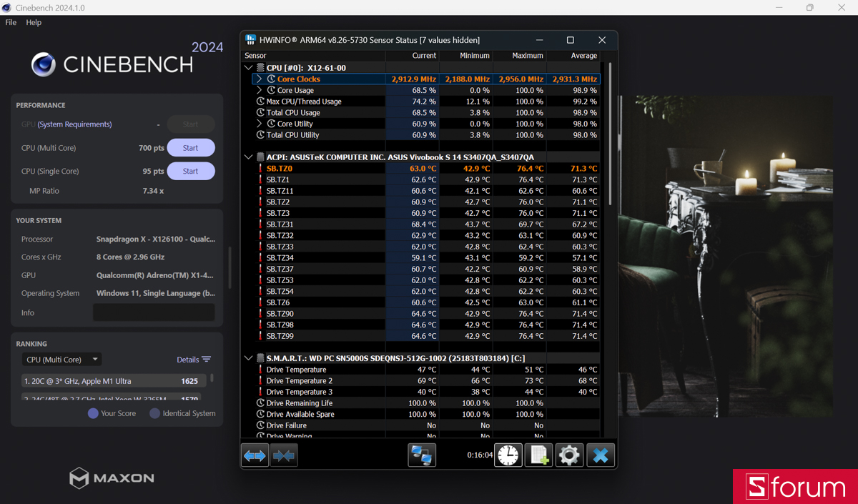Image resolution: width=858 pixels, height=504 pixels.
Task: Open the CPU (Multi Core) ranking dropdown
Action: pyautogui.click(x=61, y=359)
